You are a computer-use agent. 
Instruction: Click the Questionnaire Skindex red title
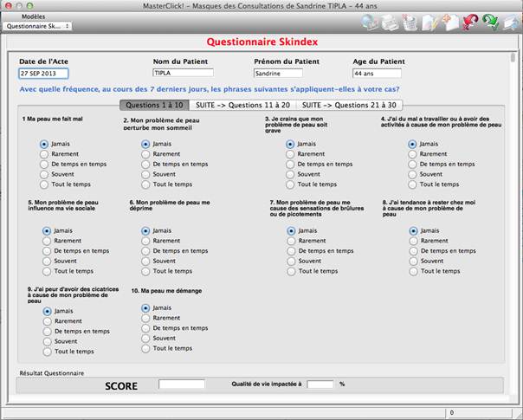tap(262, 42)
